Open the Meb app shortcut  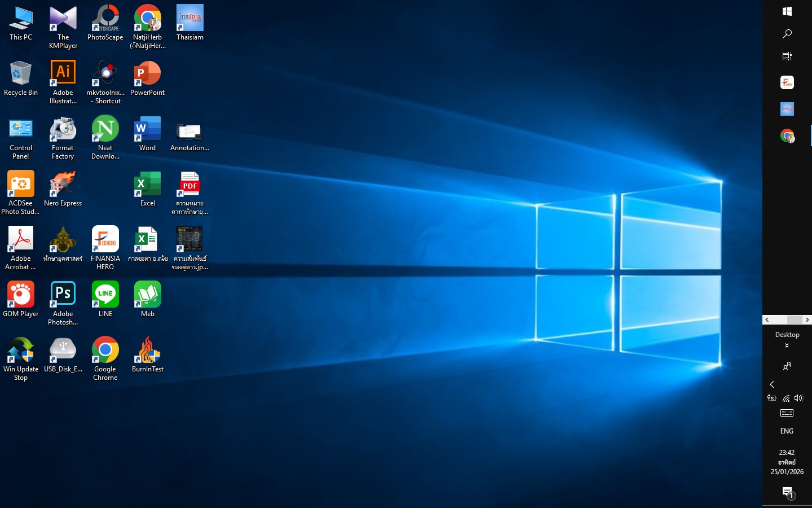click(148, 300)
